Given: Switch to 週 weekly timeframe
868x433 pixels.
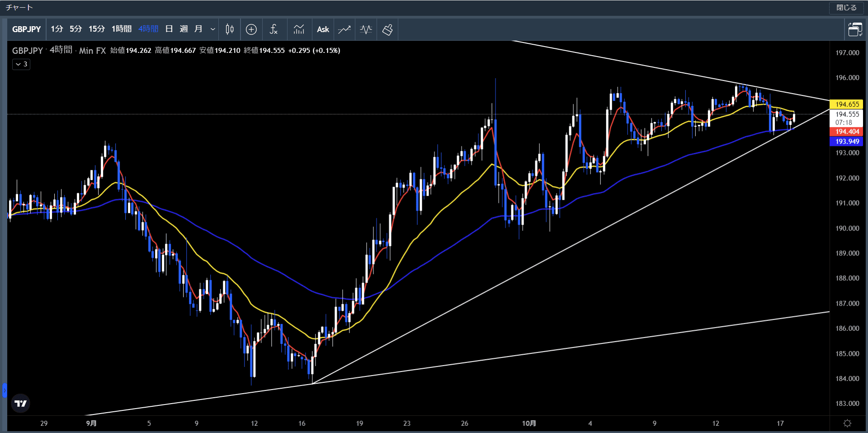Looking at the screenshot, I should (x=184, y=29).
